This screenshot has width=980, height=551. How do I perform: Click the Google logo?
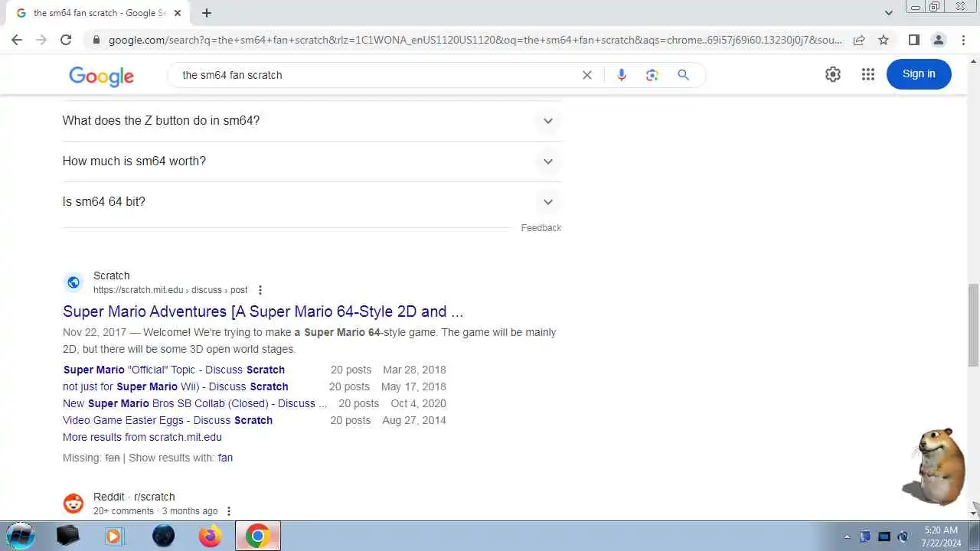click(x=101, y=76)
